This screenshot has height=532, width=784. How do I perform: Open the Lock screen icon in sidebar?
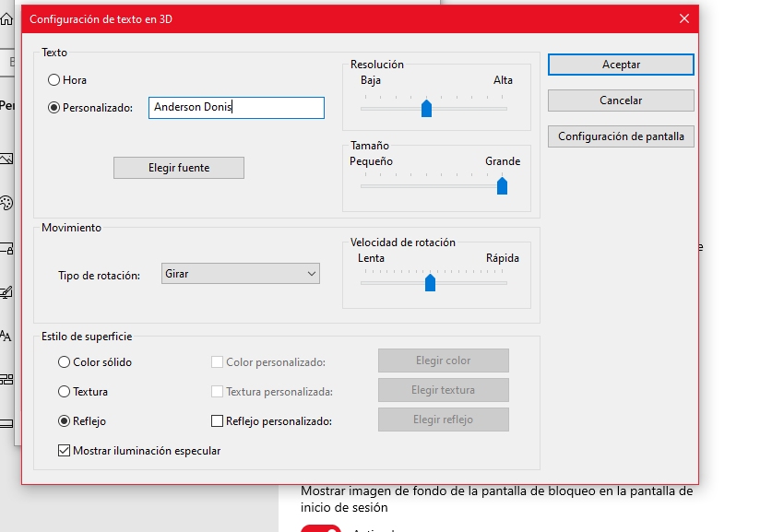click(6, 248)
